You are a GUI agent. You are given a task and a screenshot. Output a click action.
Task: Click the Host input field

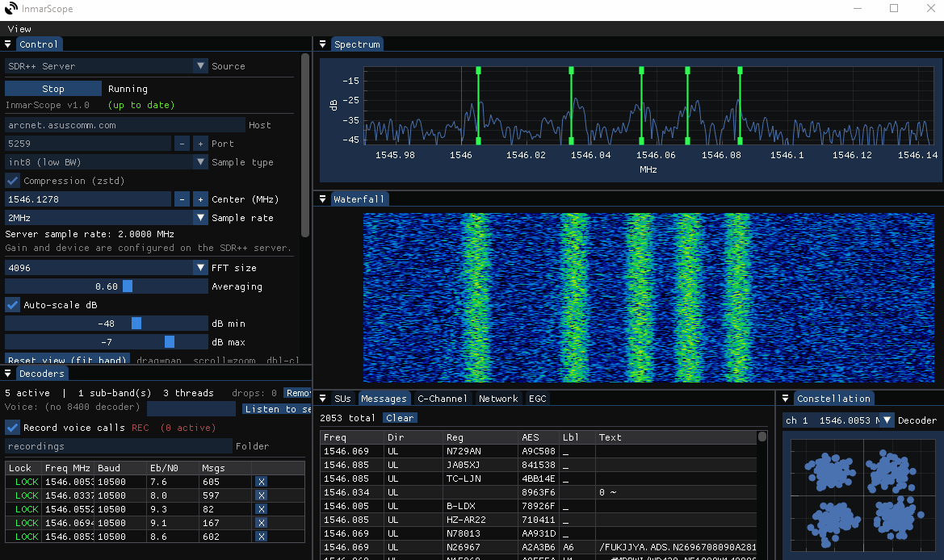click(124, 125)
